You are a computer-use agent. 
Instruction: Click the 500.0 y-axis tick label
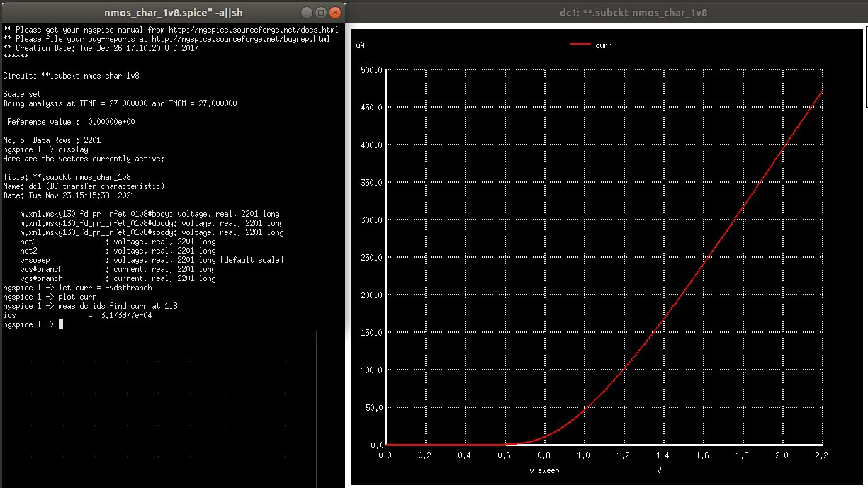pyautogui.click(x=371, y=69)
